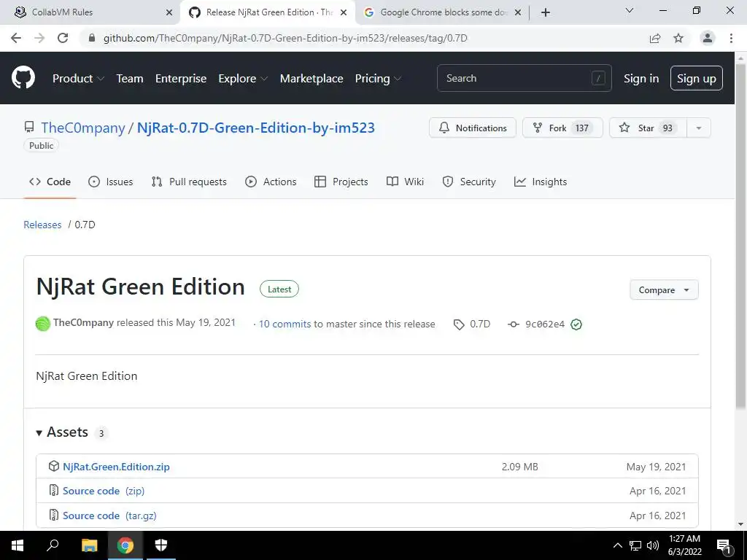Click the file icon beside Source code (zip)
Image resolution: width=747 pixels, height=560 pixels.
coord(54,491)
